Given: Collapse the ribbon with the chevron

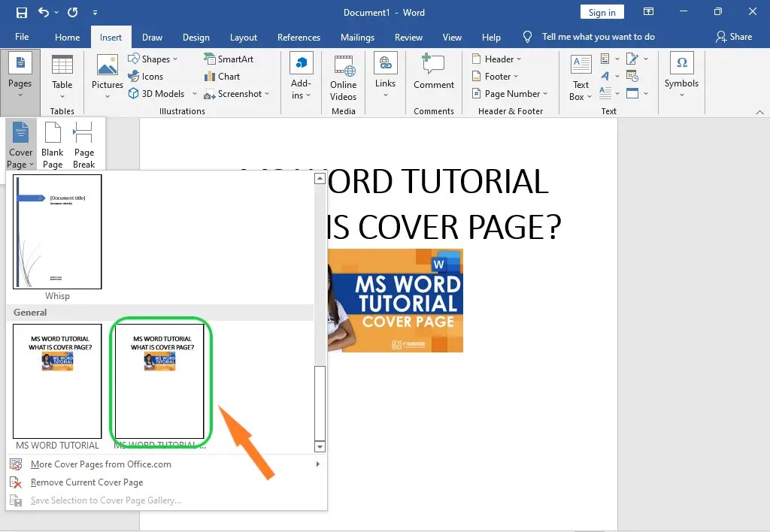Looking at the screenshot, I should 759,111.
